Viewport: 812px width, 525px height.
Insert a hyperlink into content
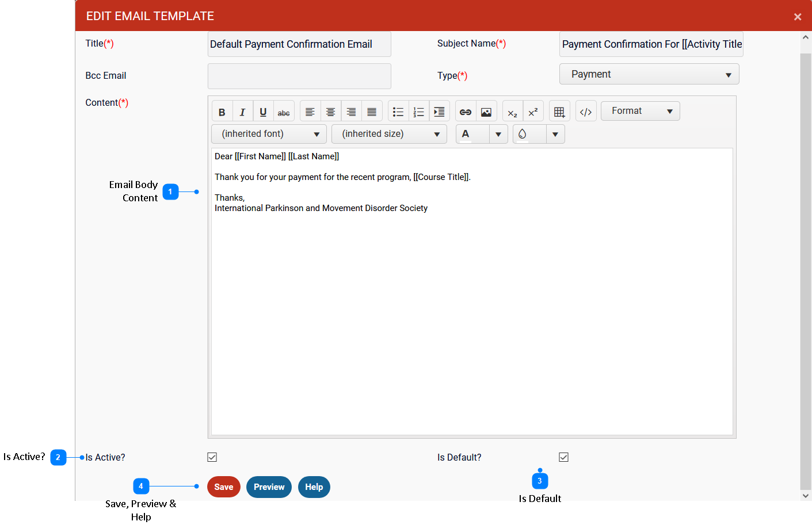[466, 112]
